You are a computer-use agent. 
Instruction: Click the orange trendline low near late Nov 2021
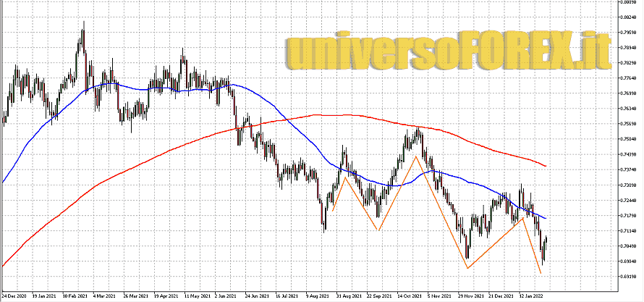[467, 268]
